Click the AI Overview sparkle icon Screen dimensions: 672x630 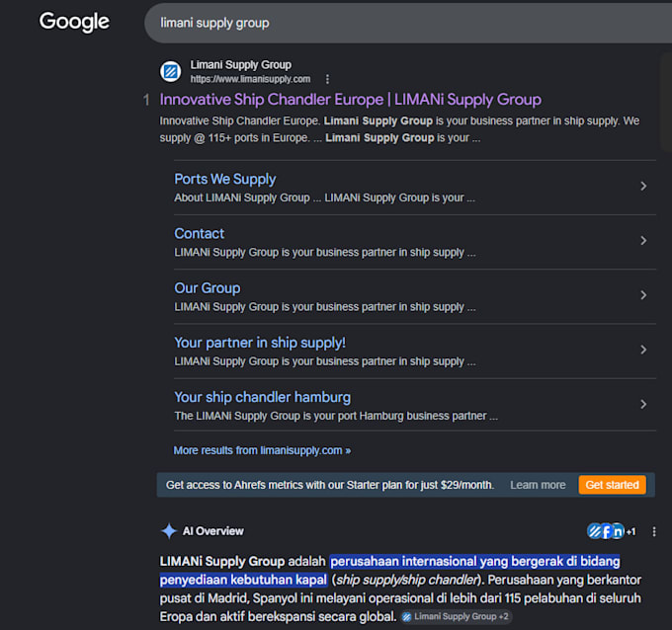coord(169,531)
